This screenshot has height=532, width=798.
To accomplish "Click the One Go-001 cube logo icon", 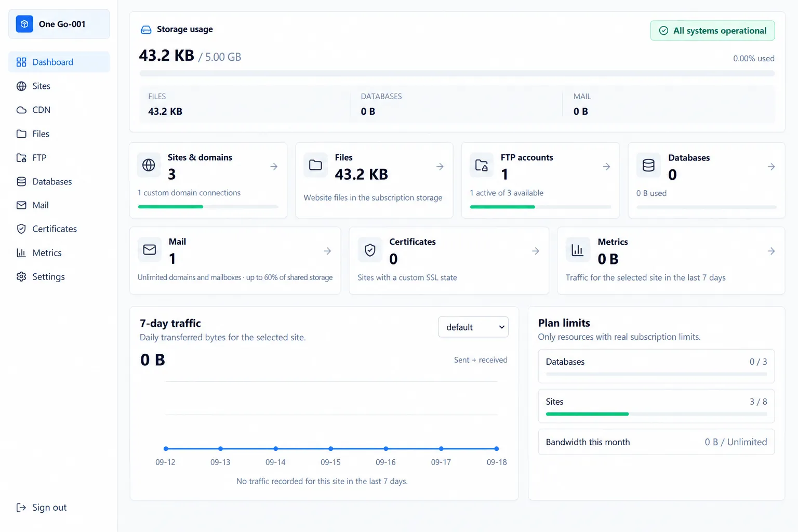I will point(24,24).
